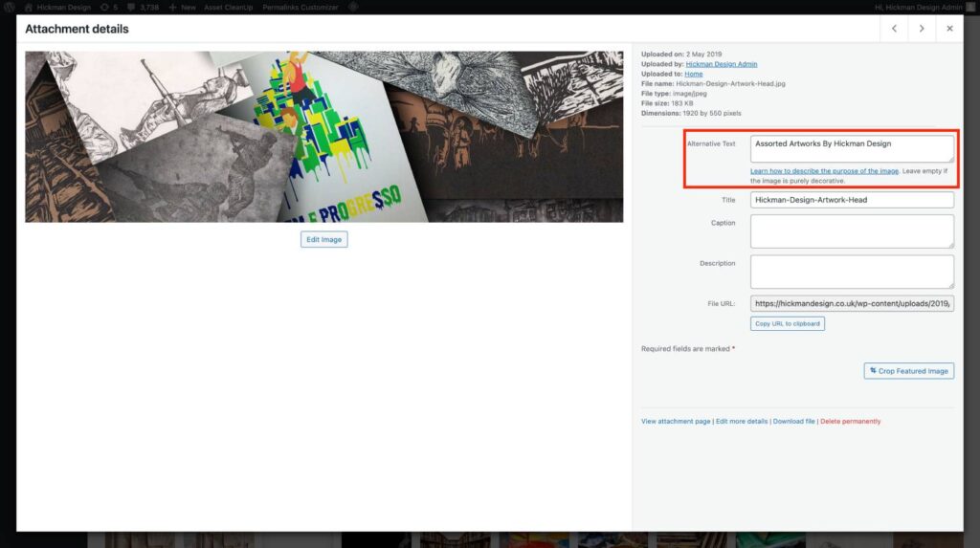The height and width of the screenshot is (548, 980).
Task: Open the Home uploaded-to link
Action: pyautogui.click(x=693, y=74)
